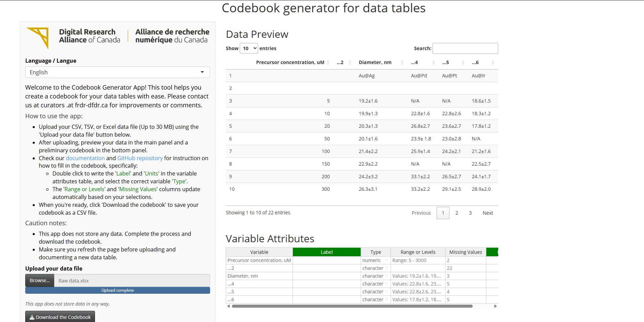The image size is (644, 322).
Task: Sort the Diameter, nm column
Action: click(402, 62)
